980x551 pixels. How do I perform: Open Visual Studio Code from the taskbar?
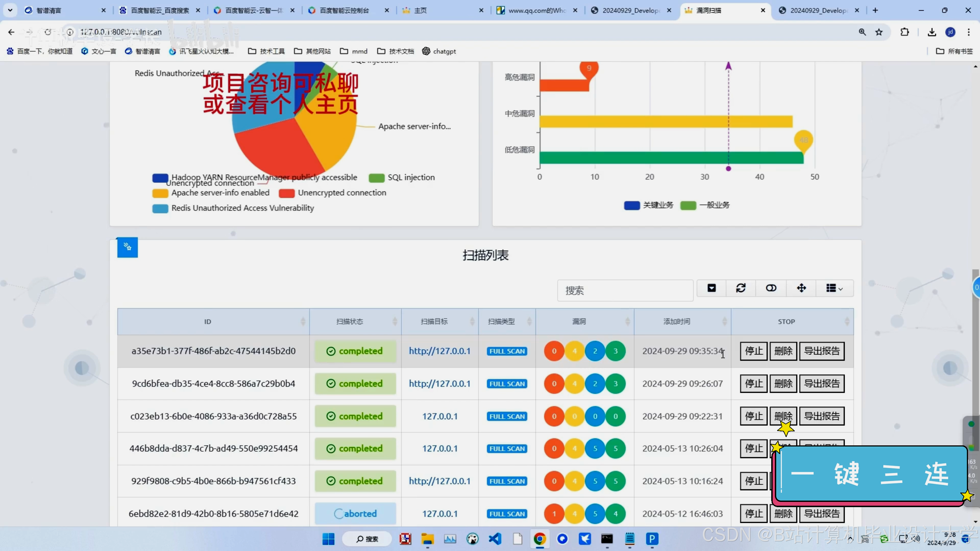tap(495, 539)
